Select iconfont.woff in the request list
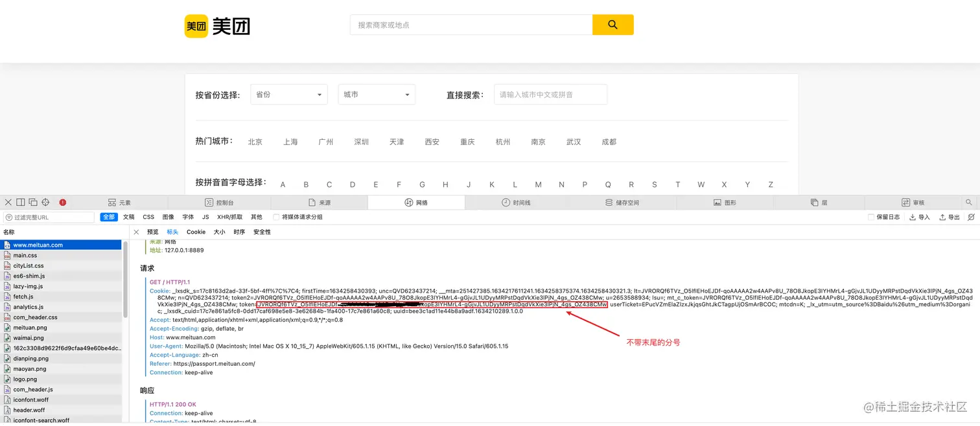 (x=61, y=399)
